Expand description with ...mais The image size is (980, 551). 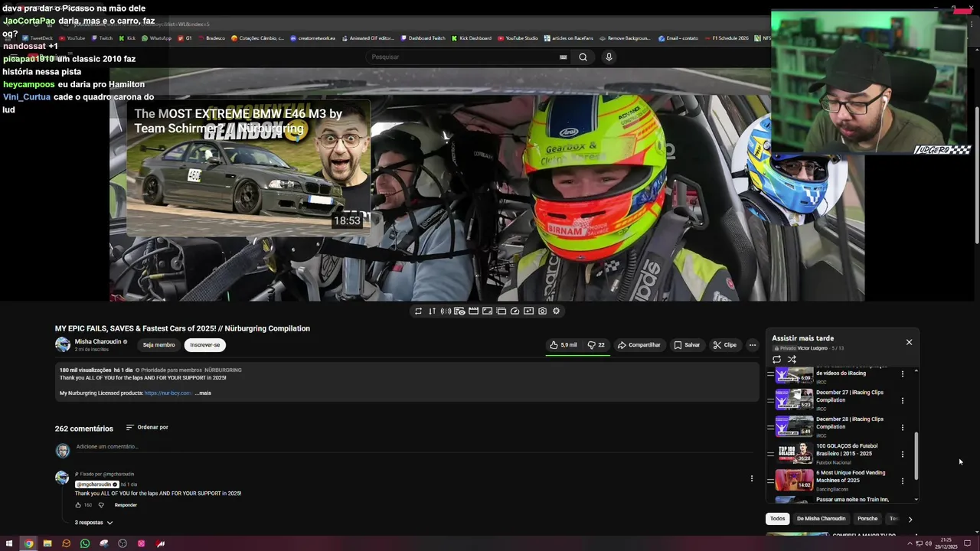pyautogui.click(x=203, y=393)
